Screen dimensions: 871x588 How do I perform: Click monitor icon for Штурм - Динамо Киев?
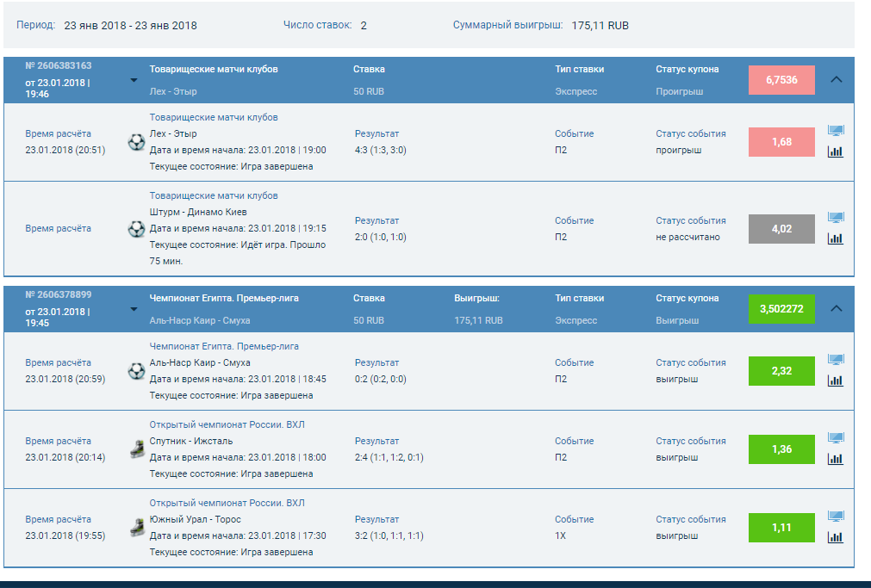pos(835,218)
